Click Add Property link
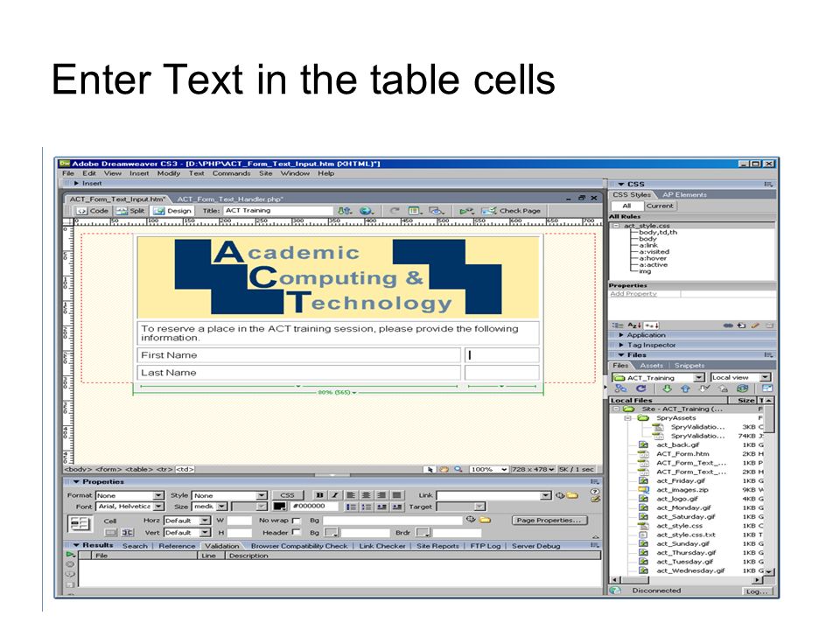 tap(633, 294)
